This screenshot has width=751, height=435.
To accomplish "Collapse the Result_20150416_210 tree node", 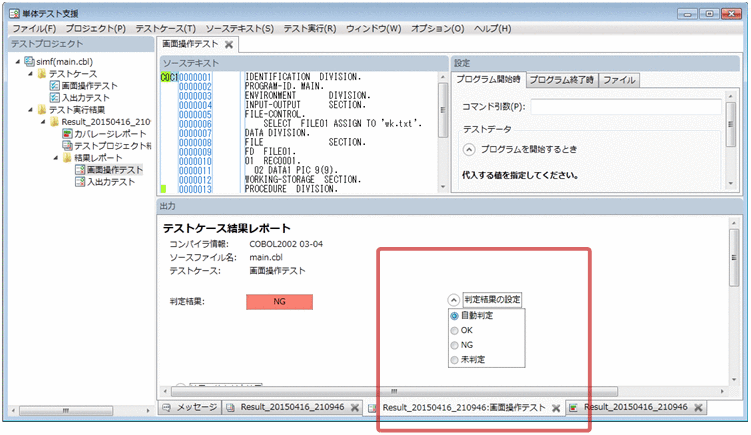I will tap(43, 121).
